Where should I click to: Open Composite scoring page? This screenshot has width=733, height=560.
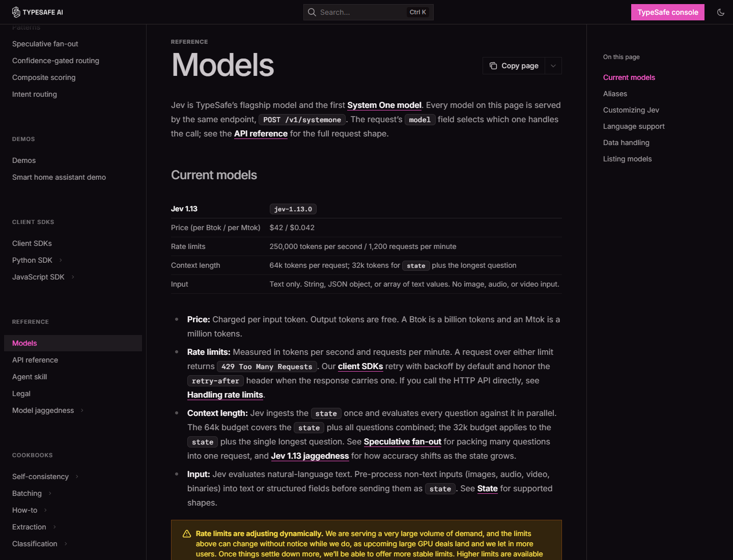(44, 77)
